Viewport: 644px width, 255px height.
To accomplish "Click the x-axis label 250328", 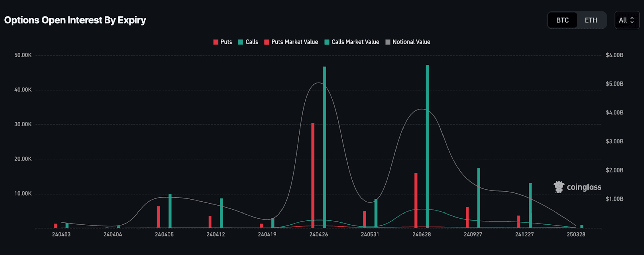I will pos(576,234).
